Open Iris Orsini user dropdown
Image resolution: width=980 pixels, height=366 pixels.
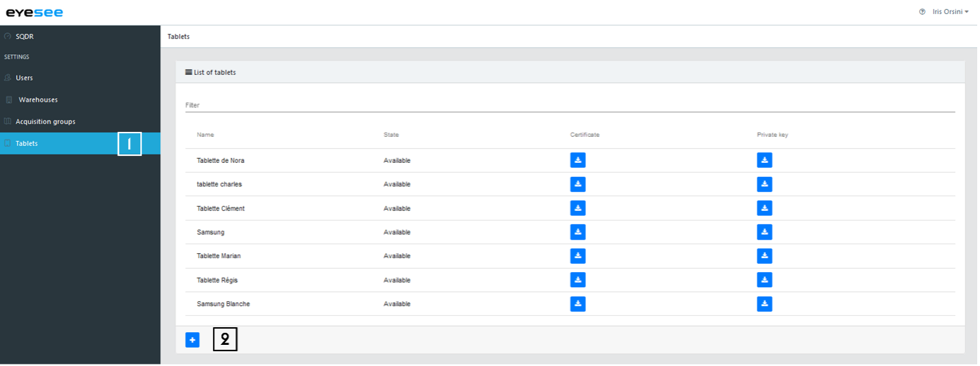click(951, 12)
